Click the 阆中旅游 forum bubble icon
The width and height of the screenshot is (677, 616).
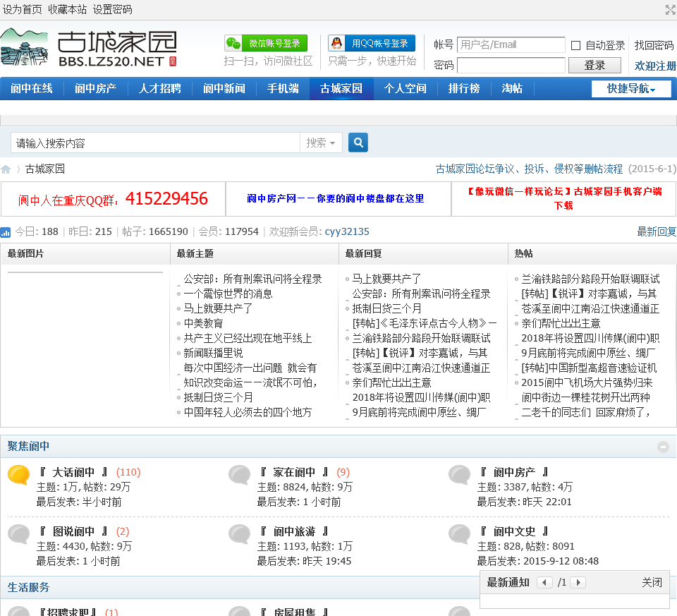(x=240, y=534)
